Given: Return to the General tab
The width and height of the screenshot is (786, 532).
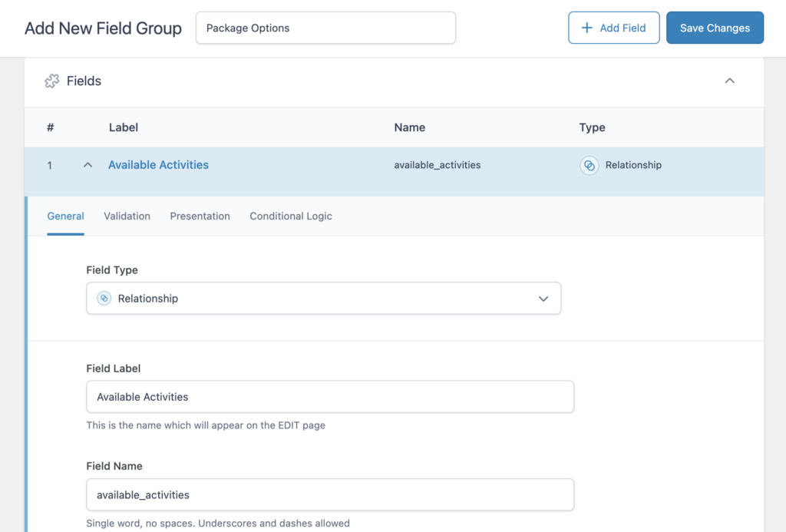Looking at the screenshot, I should (65, 216).
